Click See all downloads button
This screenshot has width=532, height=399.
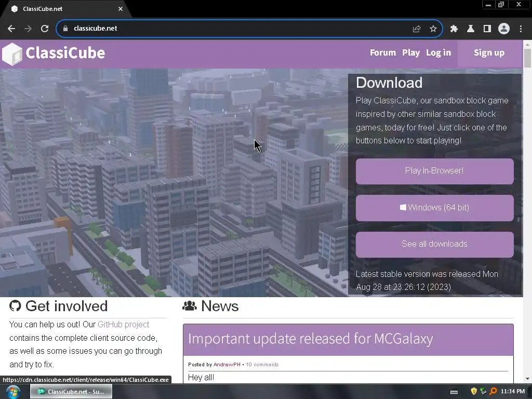(435, 245)
